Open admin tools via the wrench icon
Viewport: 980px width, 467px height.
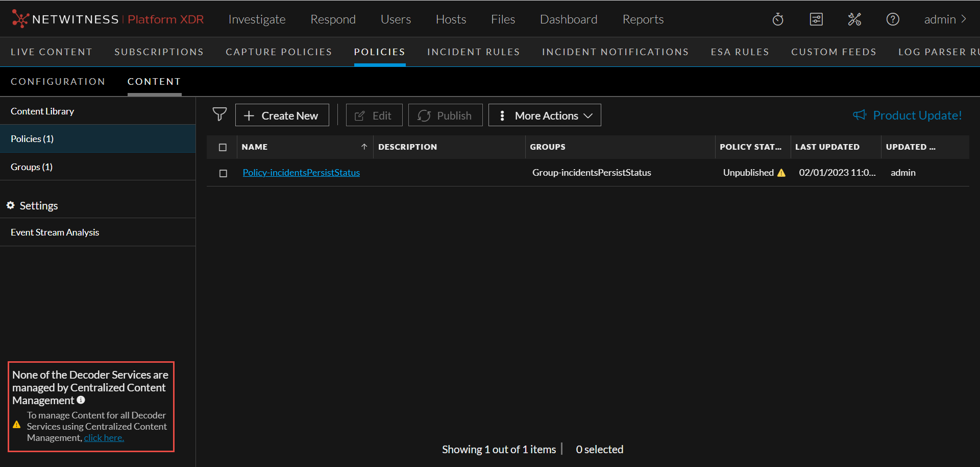pos(854,19)
